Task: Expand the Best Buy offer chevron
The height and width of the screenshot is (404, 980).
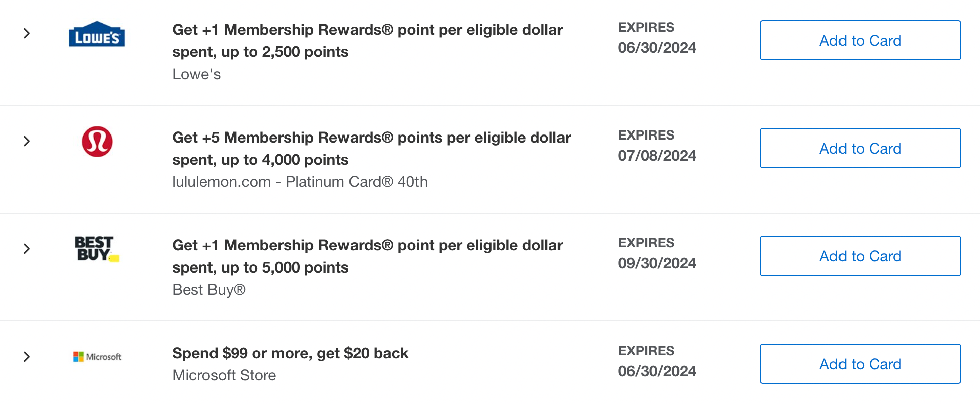Action: [27, 249]
